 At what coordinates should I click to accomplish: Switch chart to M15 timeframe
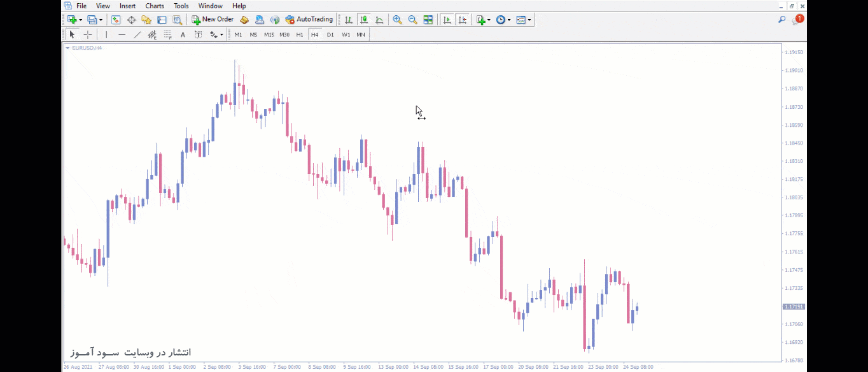coord(269,34)
